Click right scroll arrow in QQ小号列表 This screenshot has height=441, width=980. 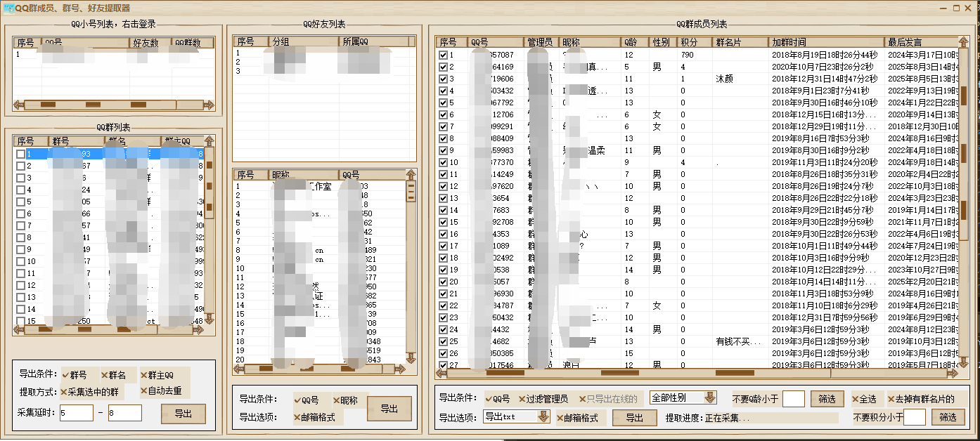[209, 105]
